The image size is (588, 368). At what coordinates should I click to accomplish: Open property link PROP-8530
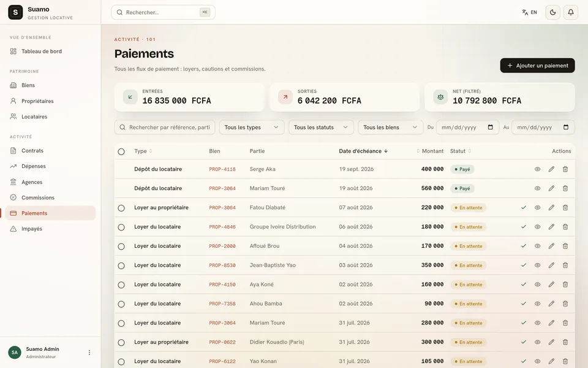pyautogui.click(x=222, y=265)
